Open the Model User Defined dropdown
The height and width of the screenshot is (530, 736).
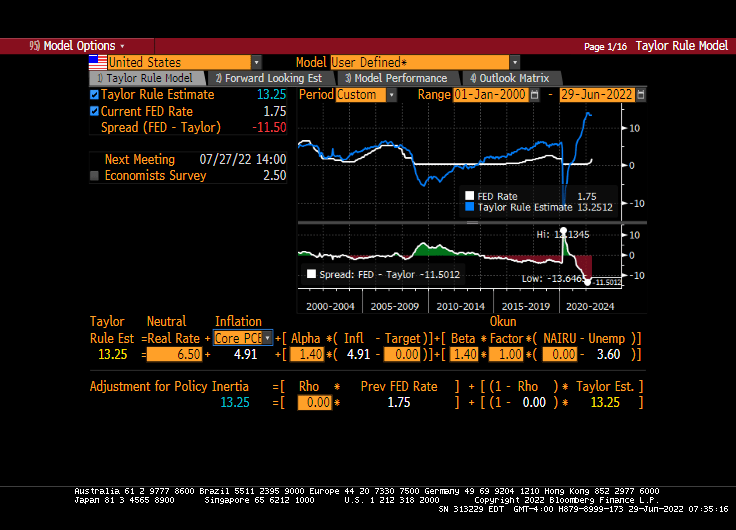[x=515, y=62]
